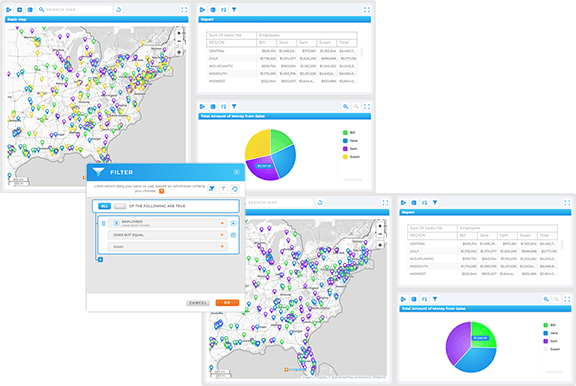Open filter icon in upper pie chart toolbar
The image size is (576, 386).
click(x=234, y=107)
